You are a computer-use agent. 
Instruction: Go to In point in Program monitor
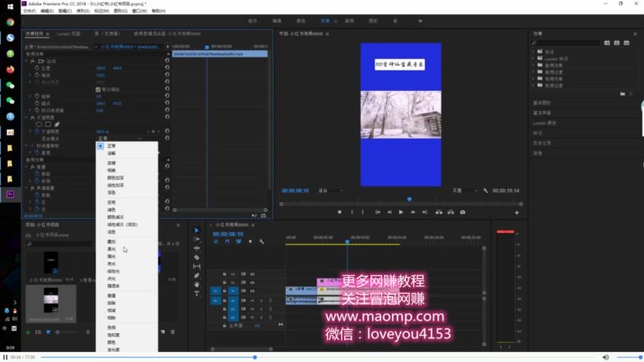[x=377, y=212]
